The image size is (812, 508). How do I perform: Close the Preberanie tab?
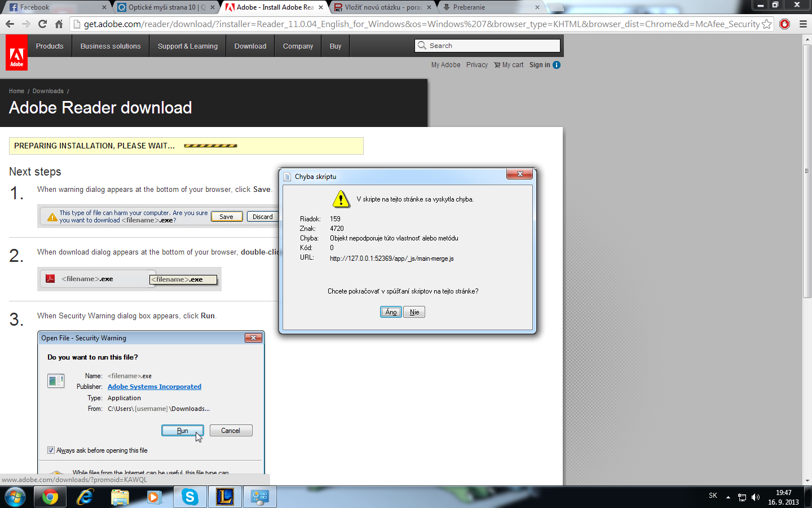(537, 7)
